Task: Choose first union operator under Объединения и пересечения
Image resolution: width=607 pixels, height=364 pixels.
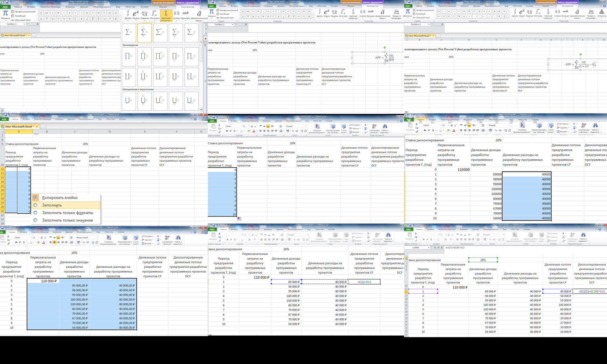Action: click(x=129, y=101)
